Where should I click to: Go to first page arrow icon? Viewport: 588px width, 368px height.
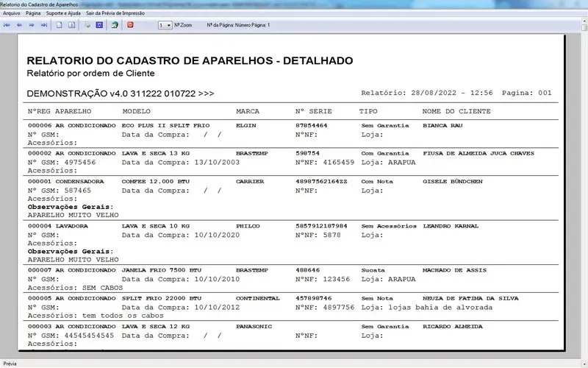point(7,25)
